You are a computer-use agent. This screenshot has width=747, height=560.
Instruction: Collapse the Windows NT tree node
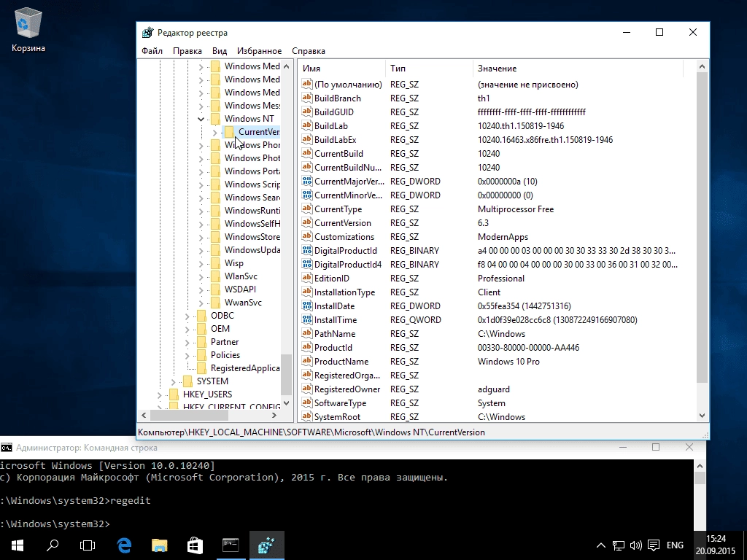(201, 119)
